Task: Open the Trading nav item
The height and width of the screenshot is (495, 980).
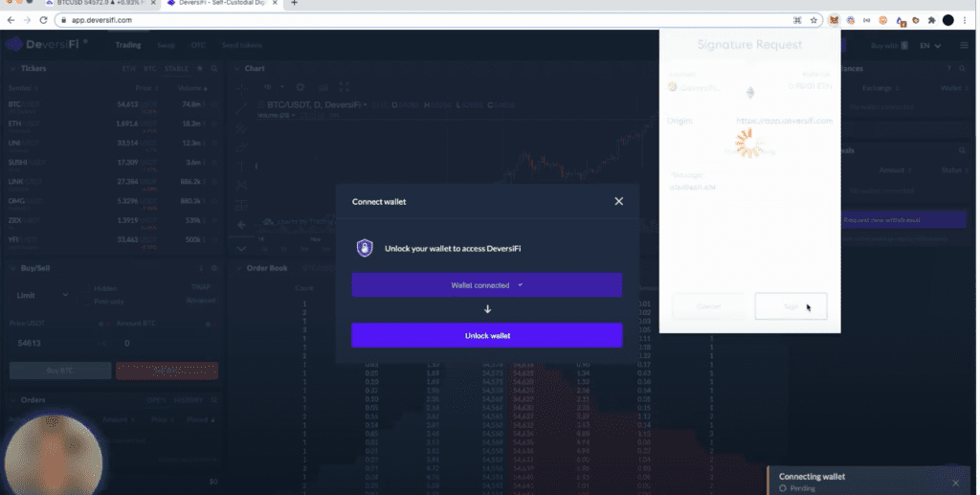Action: coord(128,45)
